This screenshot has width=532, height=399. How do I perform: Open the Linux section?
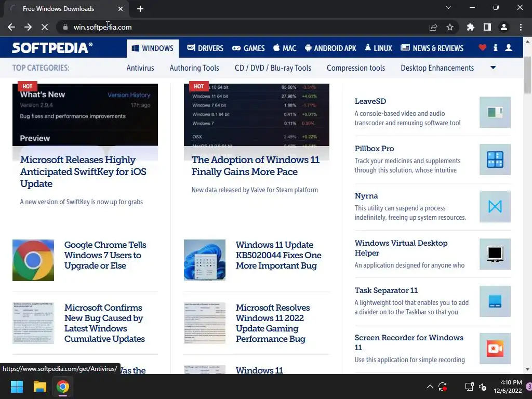pos(378,48)
